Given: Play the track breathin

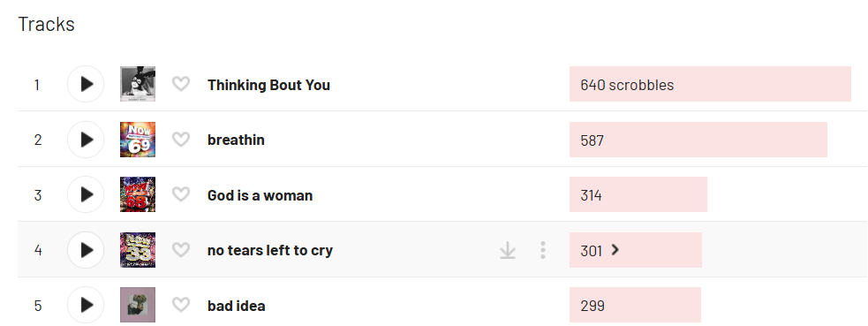Looking at the screenshot, I should 86,140.
